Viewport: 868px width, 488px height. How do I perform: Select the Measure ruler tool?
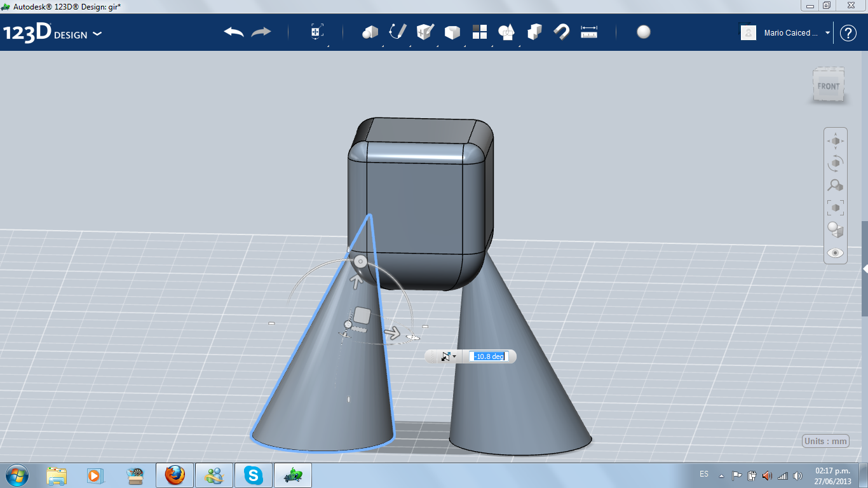point(589,32)
